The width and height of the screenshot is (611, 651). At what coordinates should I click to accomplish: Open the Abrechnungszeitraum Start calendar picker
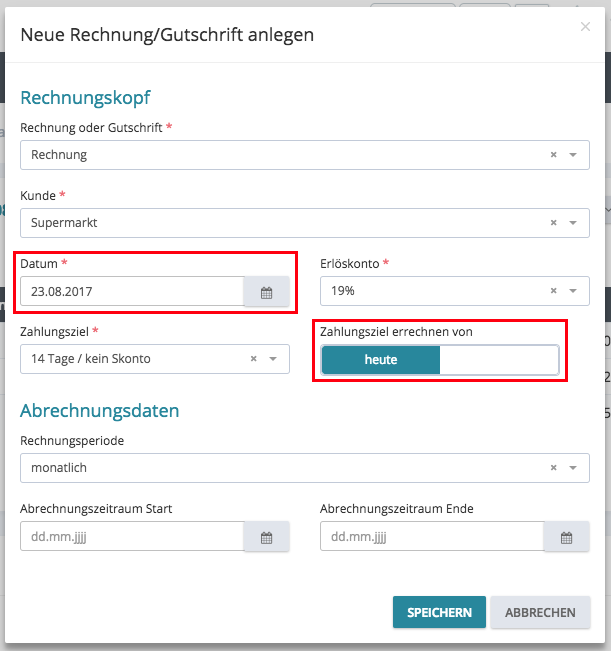click(266, 537)
